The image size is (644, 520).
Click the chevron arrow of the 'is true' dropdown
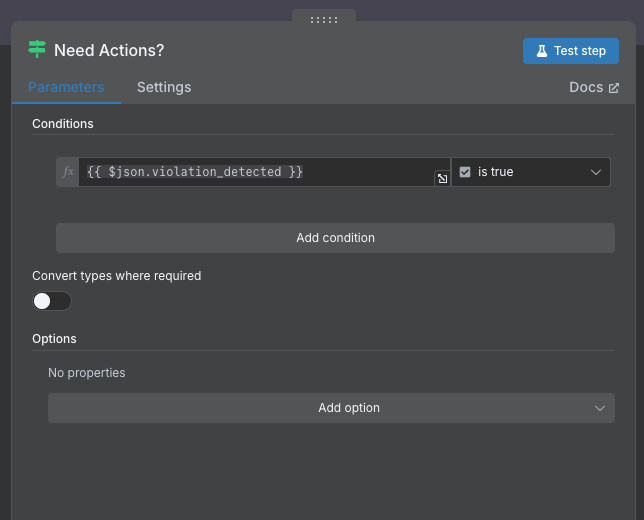pyautogui.click(x=596, y=172)
